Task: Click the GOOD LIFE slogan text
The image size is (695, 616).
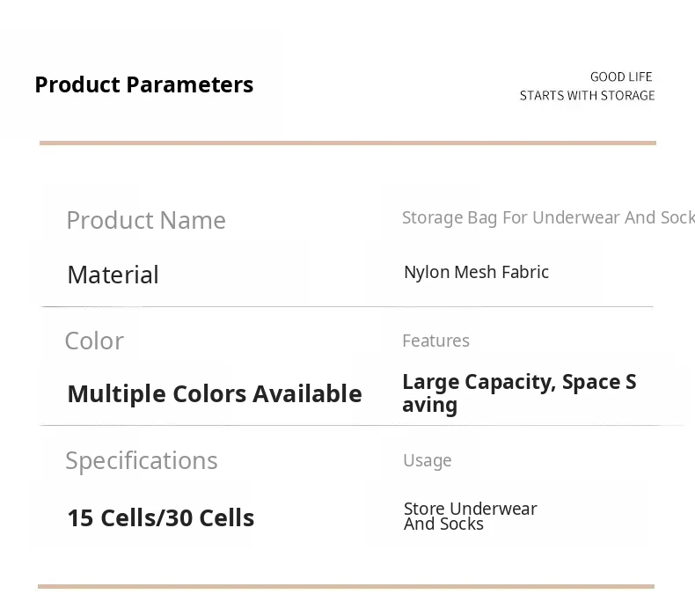Action: pos(621,77)
